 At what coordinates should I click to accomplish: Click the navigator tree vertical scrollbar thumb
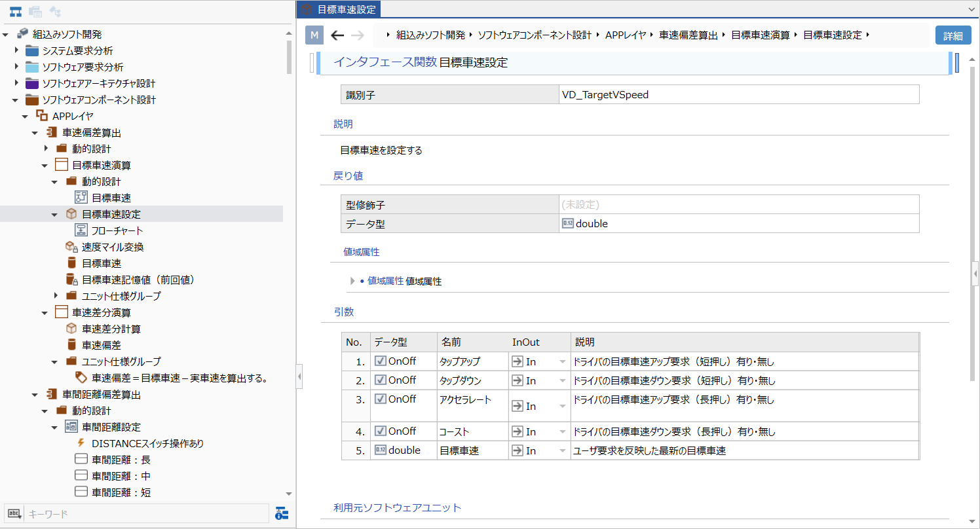pos(289,58)
